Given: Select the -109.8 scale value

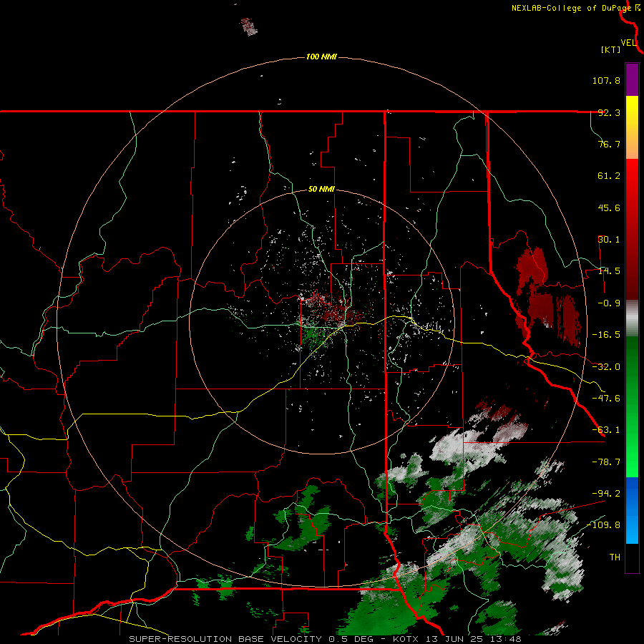Looking at the screenshot, I should click(x=604, y=525).
